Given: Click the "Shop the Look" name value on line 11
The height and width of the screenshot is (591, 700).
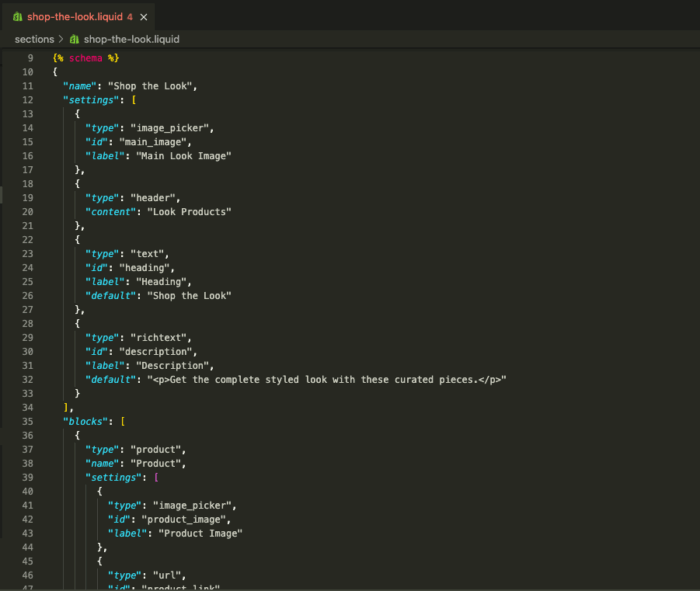Looking at the screenshot, I should point(150,86).
